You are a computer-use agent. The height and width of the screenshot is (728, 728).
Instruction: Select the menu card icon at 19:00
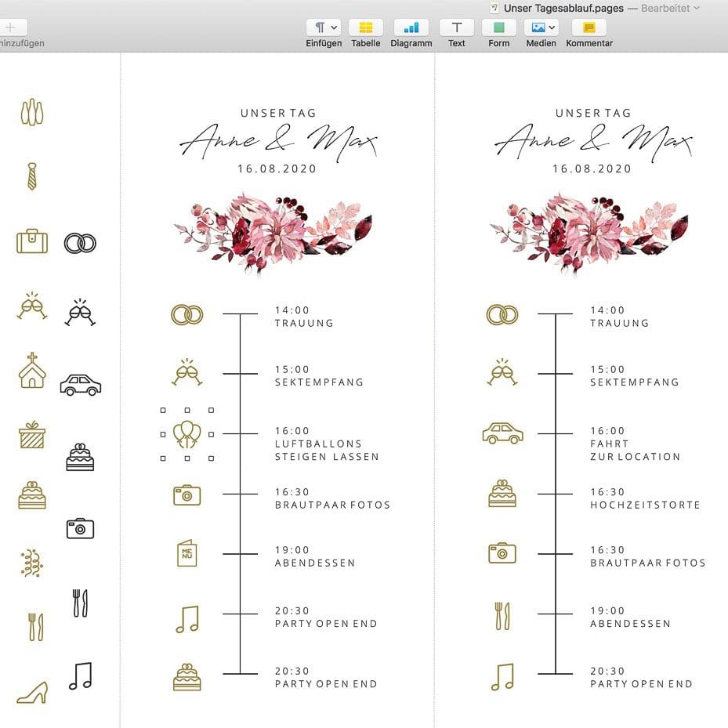coord(187,553)
